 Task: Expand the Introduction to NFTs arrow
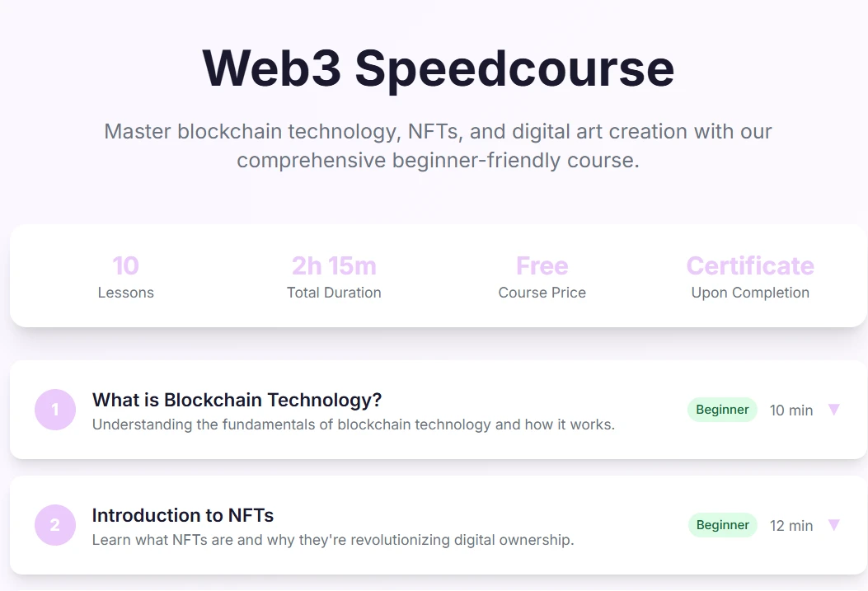(833, 525)
